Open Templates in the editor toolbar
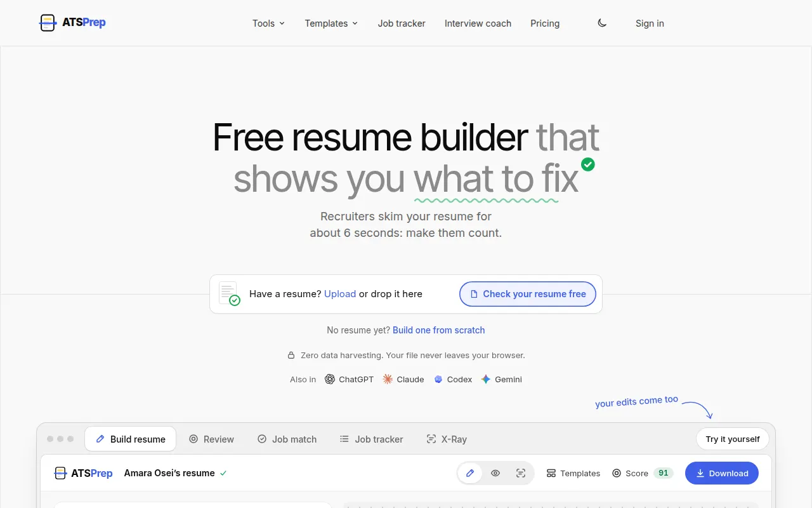Viewport: 812px width, 508px height. point(573,473)
